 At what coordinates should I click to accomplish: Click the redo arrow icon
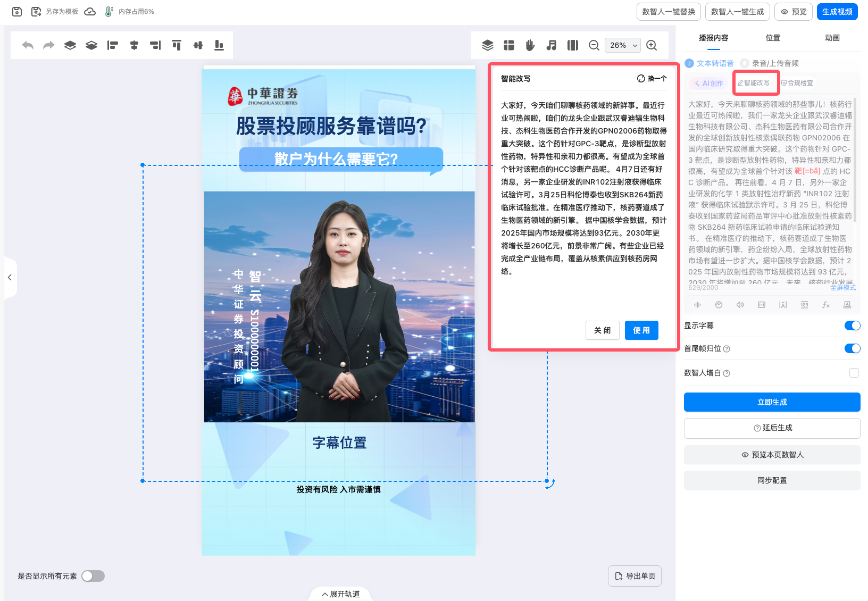49,46
